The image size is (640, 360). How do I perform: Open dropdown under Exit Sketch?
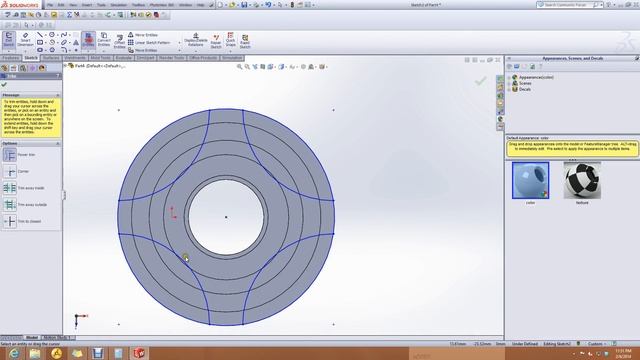[x=9, y=51]
